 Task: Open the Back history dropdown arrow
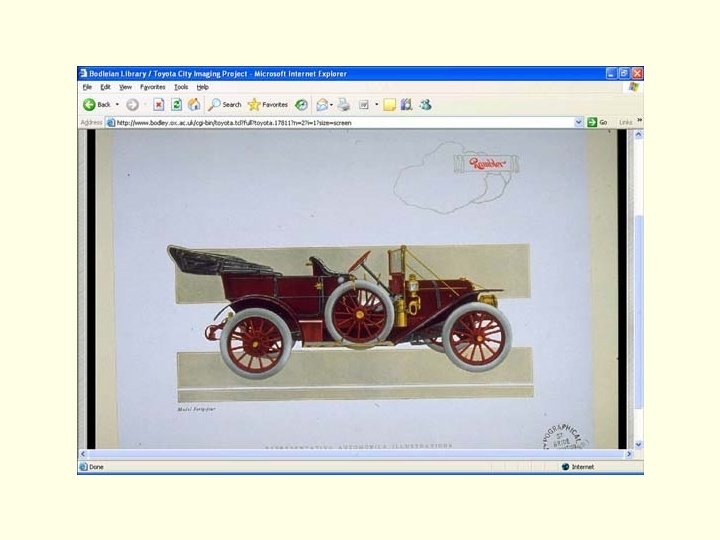click(x=117, y=105)
